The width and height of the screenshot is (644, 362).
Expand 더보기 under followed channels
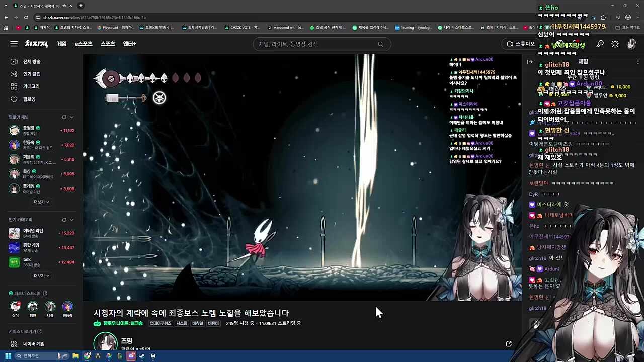point(41,202)
